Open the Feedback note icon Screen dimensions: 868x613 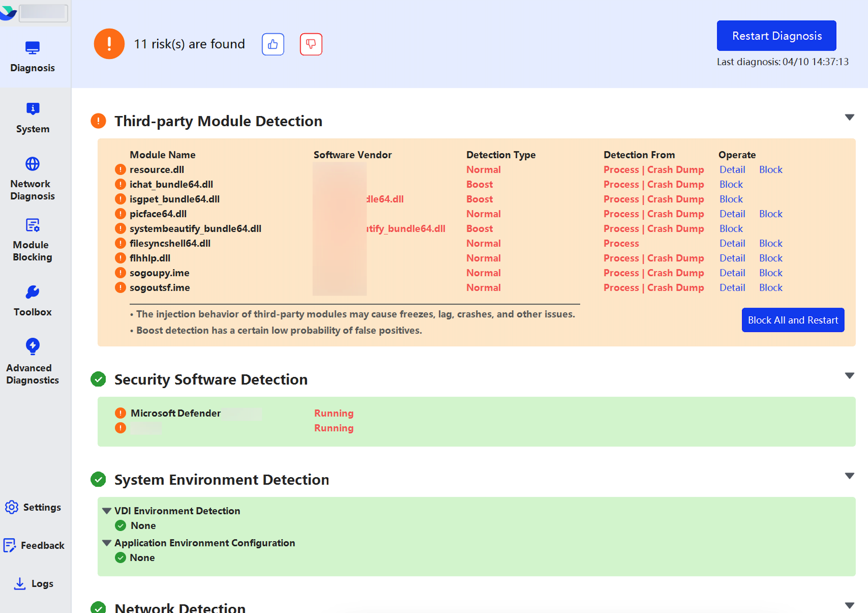point(10,545)
